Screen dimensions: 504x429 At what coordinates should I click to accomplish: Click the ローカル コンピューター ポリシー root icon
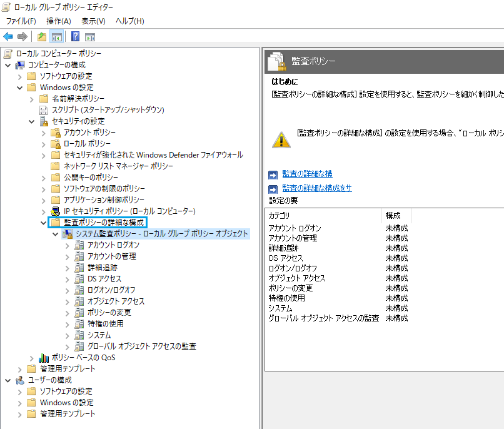(8, 54)
